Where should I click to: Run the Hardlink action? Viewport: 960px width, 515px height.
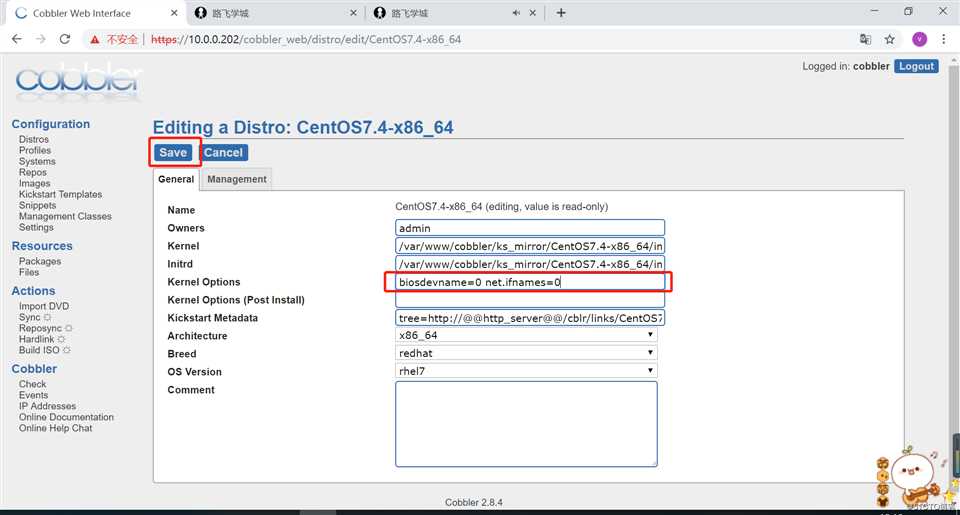coord(36,339)
